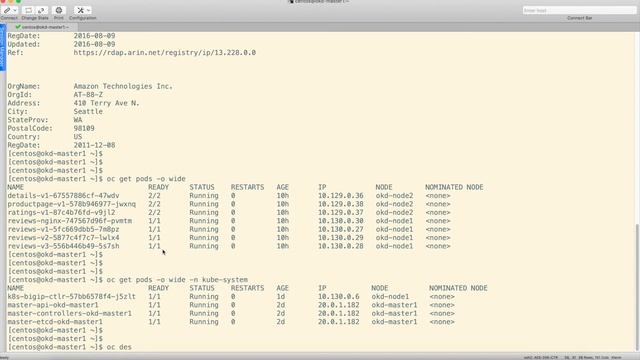
Task: Open the Connect dropdown arrow
Action: click(x=15, y=10)
